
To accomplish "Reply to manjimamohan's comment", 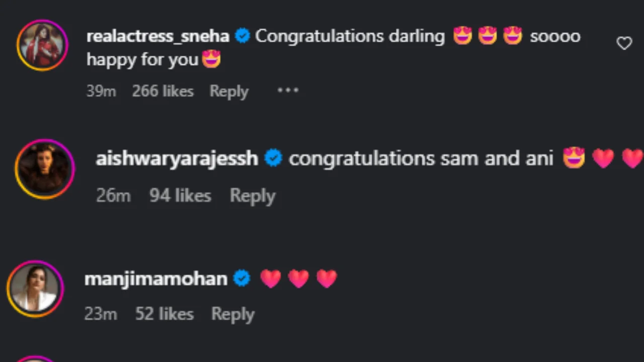I will coord(233,314).
